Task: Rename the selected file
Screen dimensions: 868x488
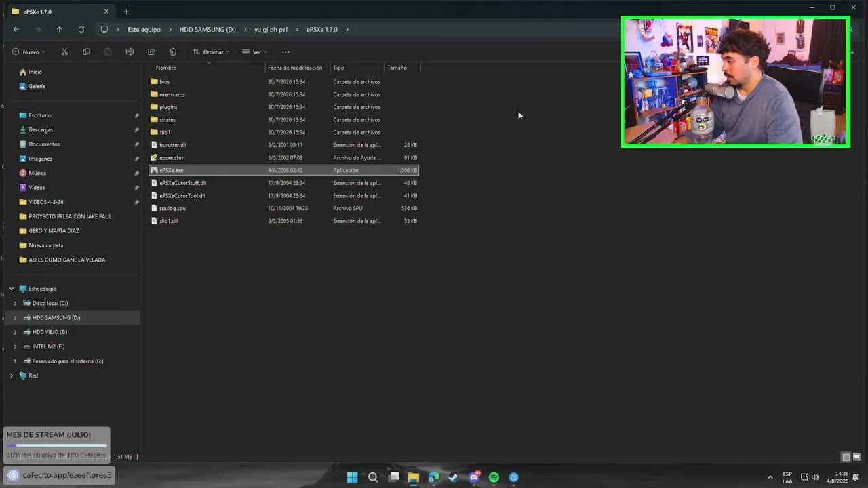Action: coord(130,52)
